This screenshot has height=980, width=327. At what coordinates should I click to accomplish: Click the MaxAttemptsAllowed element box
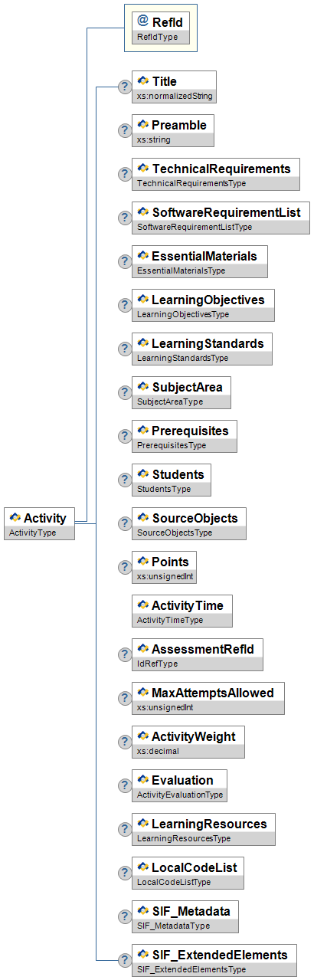pos(208,698)
